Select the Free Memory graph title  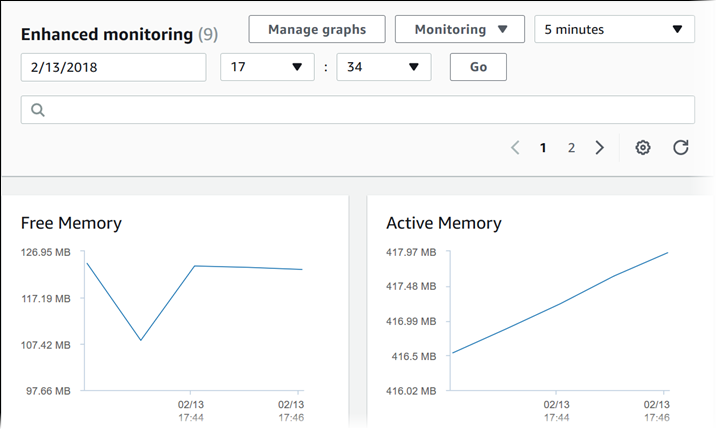(71, 223)
